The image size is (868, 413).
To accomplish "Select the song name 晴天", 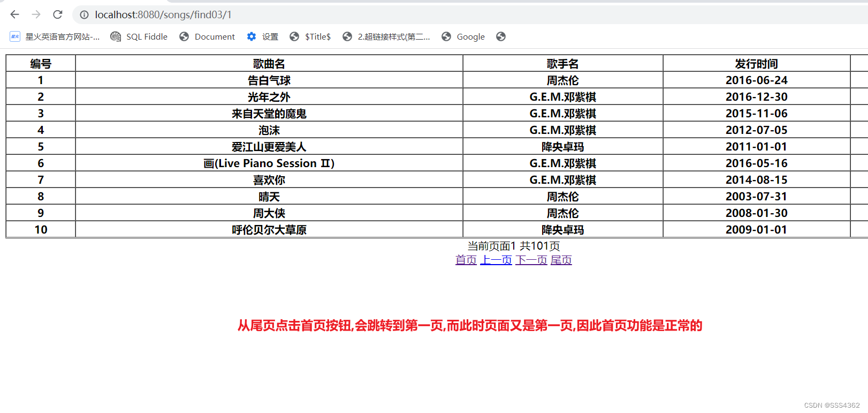I will (x=269, y=197).
